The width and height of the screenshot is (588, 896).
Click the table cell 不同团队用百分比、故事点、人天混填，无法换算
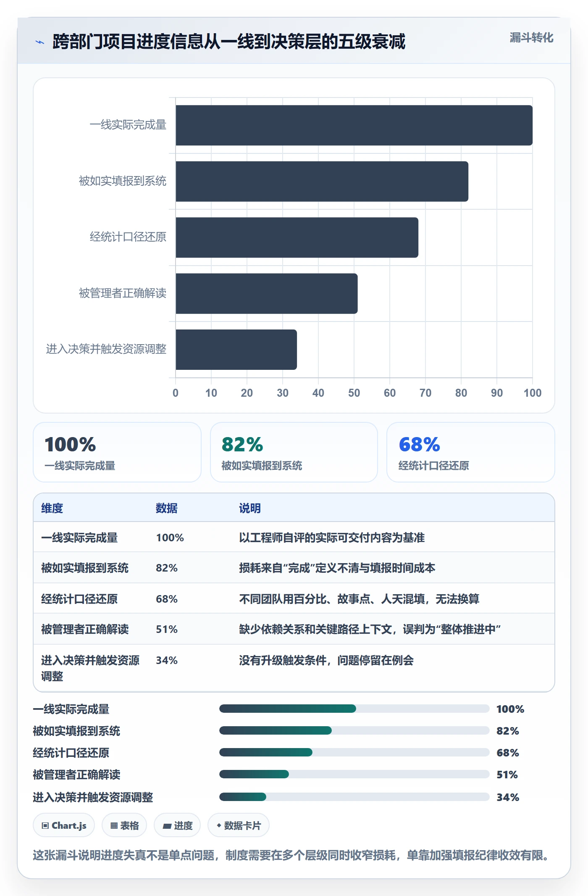359,599
